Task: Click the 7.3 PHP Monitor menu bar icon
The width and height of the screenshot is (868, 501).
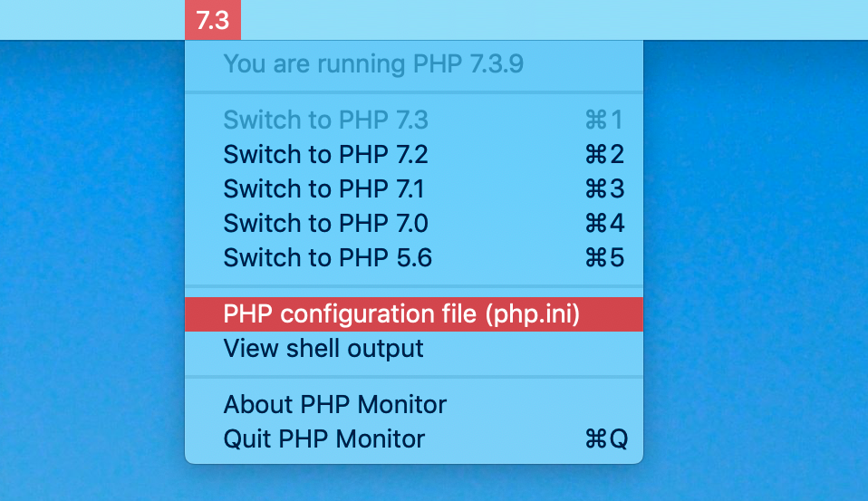Action: point(213,20)
